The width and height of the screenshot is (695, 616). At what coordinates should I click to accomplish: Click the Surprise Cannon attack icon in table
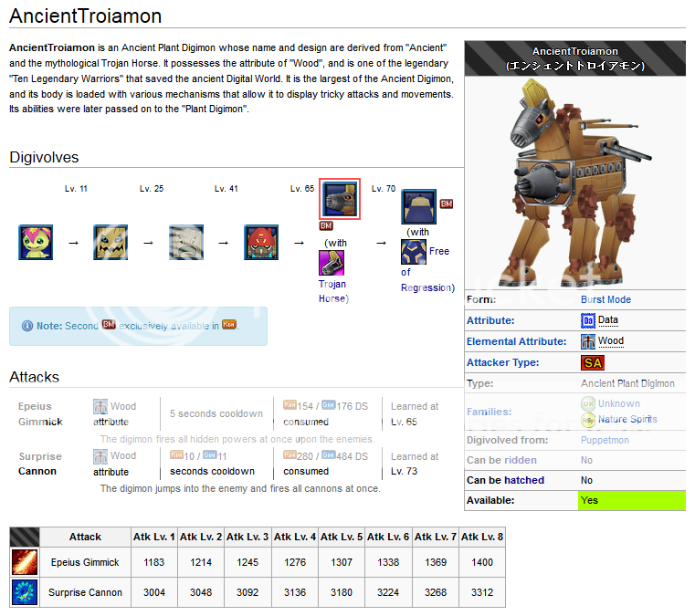click(x=25, y=591)
